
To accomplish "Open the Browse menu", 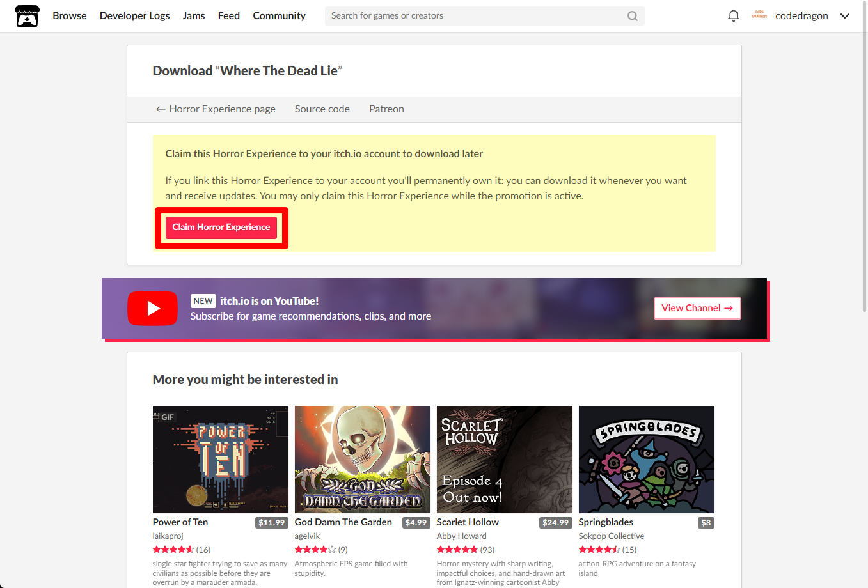I will [70, 16].
